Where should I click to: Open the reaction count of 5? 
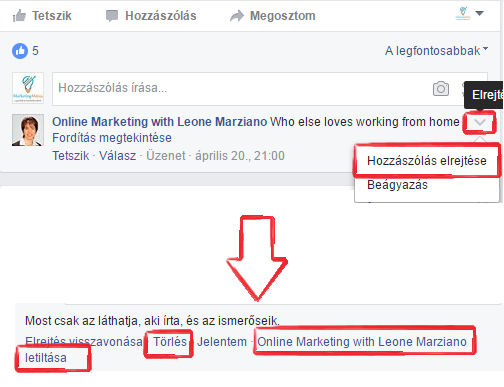35,51
